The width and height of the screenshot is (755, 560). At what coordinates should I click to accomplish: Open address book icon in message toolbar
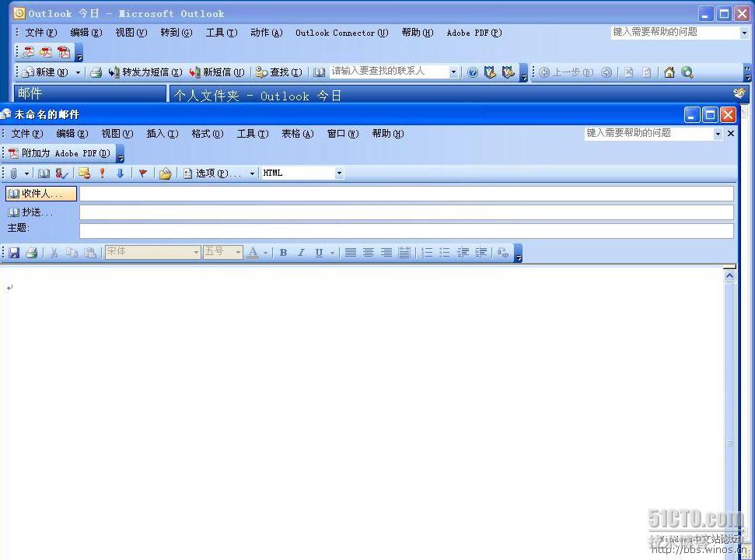pos(44,173)
